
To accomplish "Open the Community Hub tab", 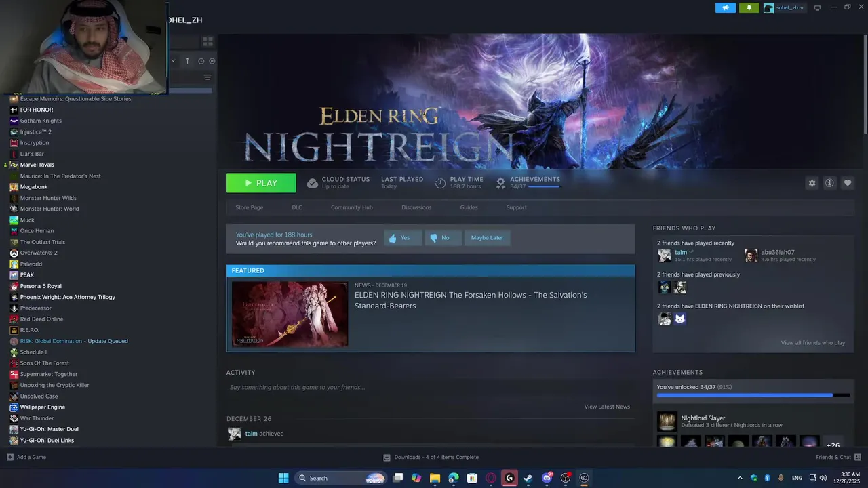I will [x=352, y=207].
